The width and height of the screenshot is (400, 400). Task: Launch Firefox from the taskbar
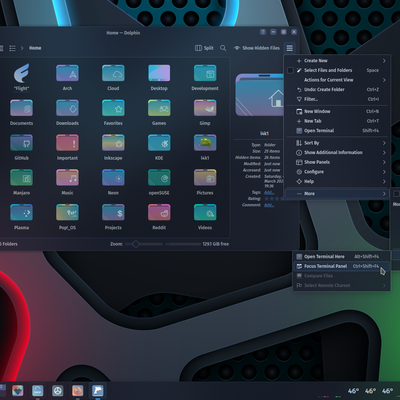pos(78,390)
